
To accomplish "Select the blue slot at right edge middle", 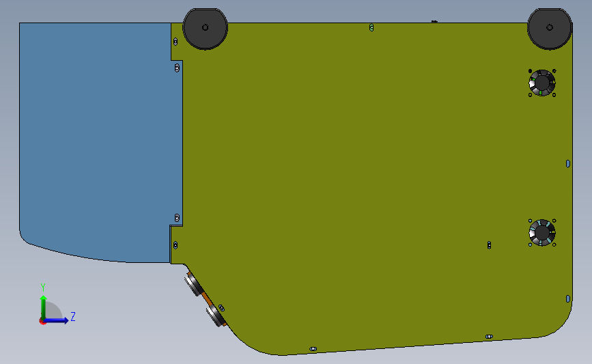I will point(568,163).
